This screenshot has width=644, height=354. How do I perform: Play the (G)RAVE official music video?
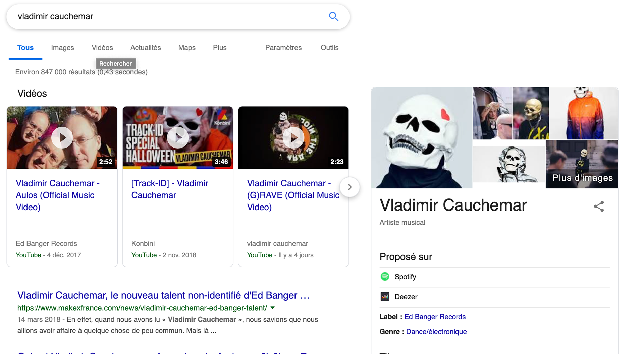(x=293, y=137)
